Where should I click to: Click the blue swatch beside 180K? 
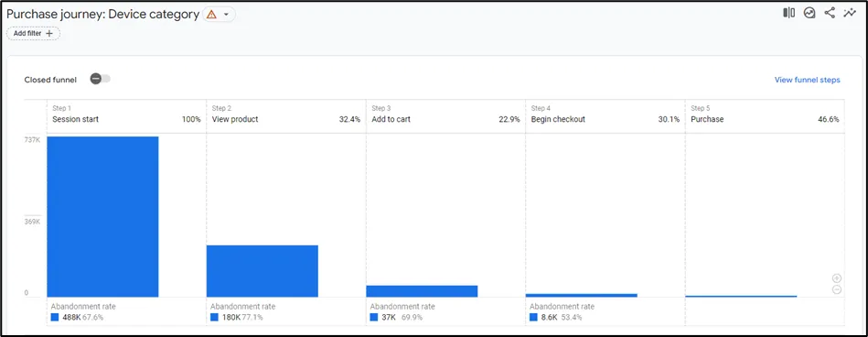214,317
